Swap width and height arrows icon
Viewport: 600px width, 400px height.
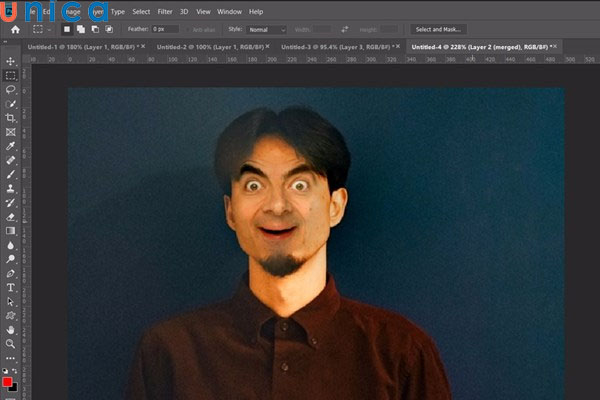345,29
